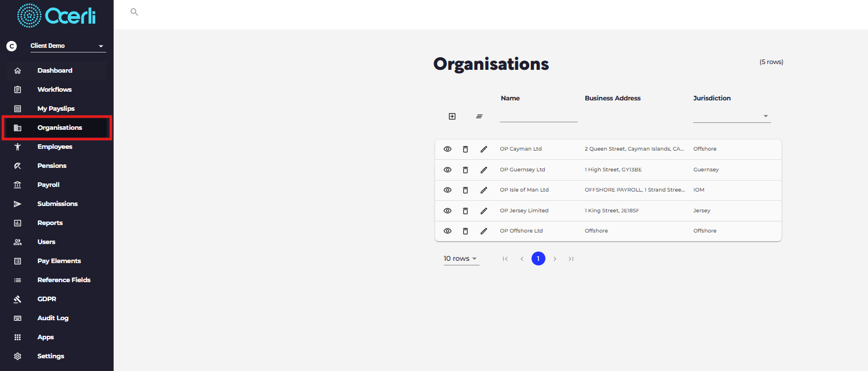
Task: Click address 1 King Street, JE18SF
Action: (612, 211)
